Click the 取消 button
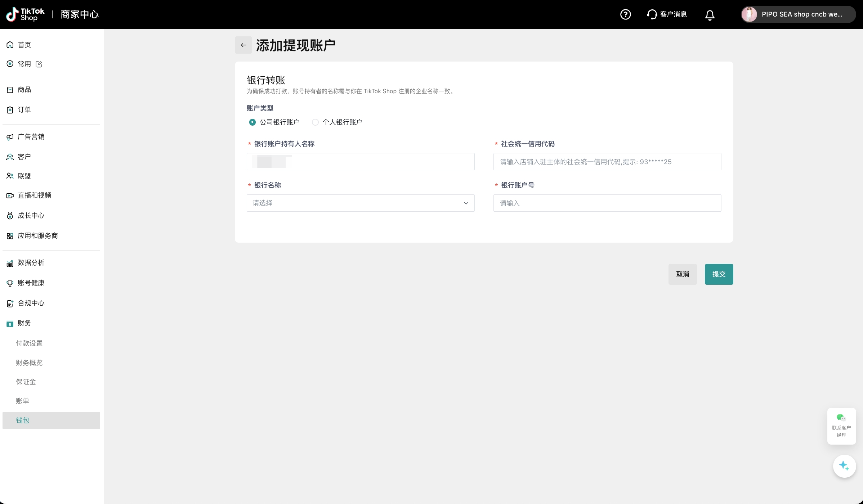 point(682,274)
